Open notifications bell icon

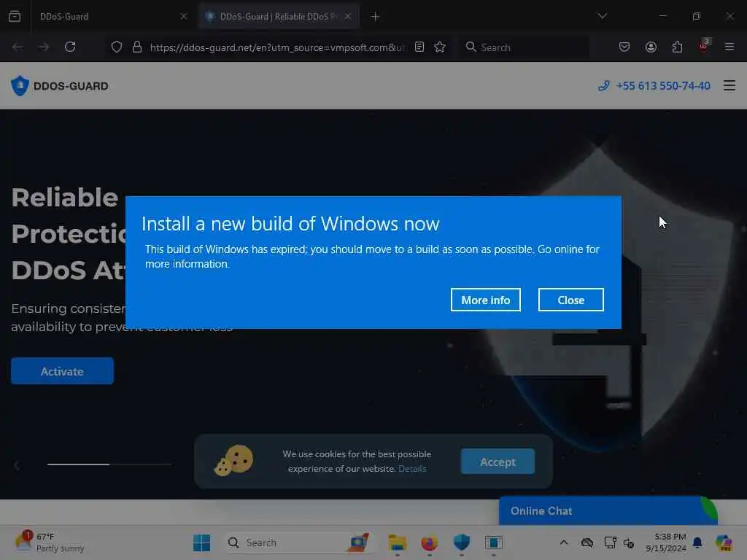697,542
